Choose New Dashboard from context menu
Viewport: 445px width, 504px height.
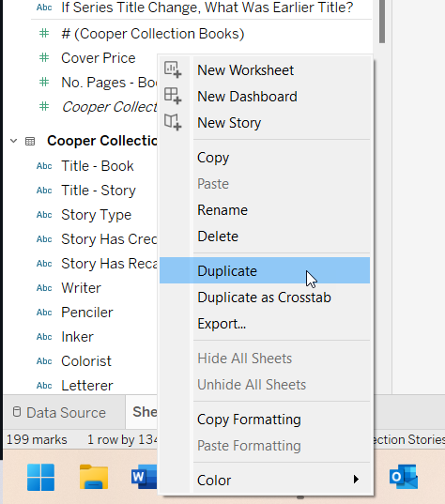265,97
